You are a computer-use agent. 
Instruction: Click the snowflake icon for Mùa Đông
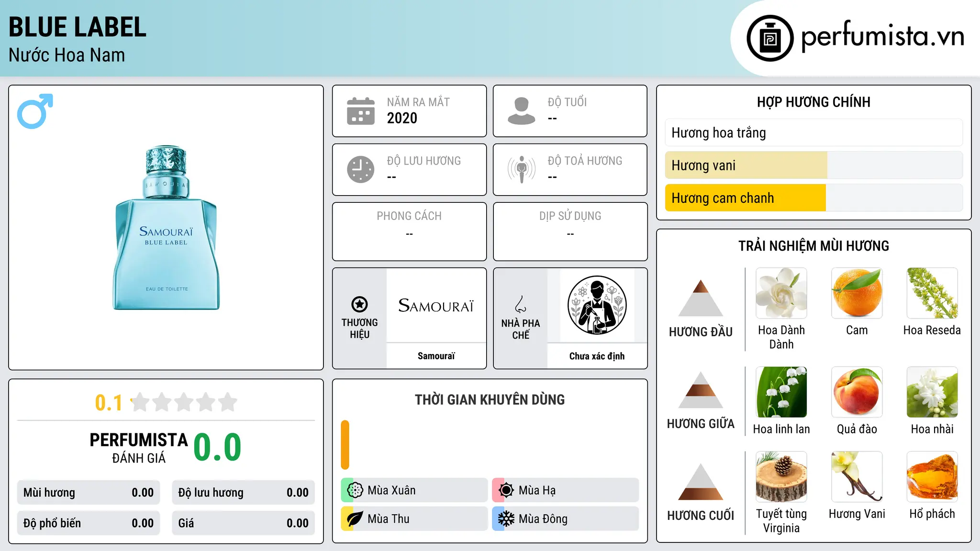click(x=506, y=519)
